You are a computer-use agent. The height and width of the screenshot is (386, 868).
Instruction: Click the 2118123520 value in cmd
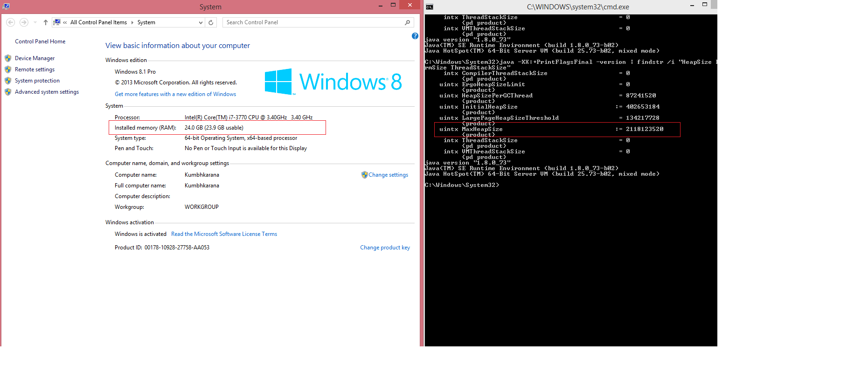point(645,129)
